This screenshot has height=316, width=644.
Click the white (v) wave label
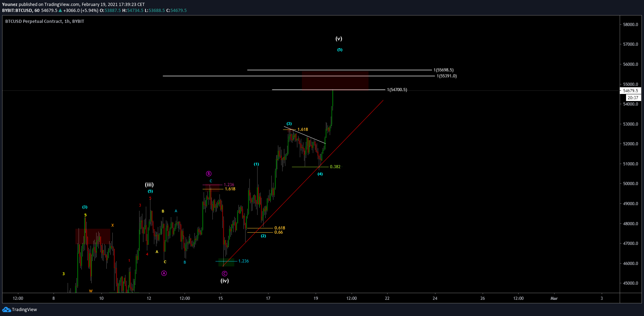click(x=339, y=39)
